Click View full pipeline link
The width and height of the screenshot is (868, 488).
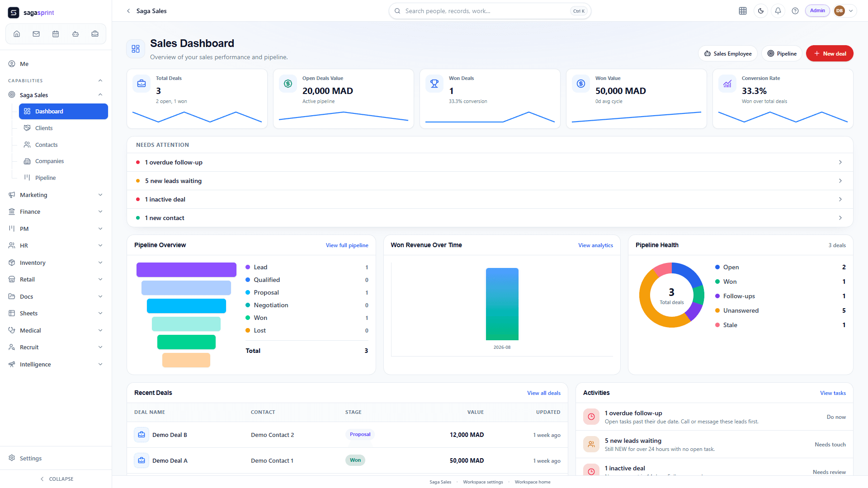[347, 245]
